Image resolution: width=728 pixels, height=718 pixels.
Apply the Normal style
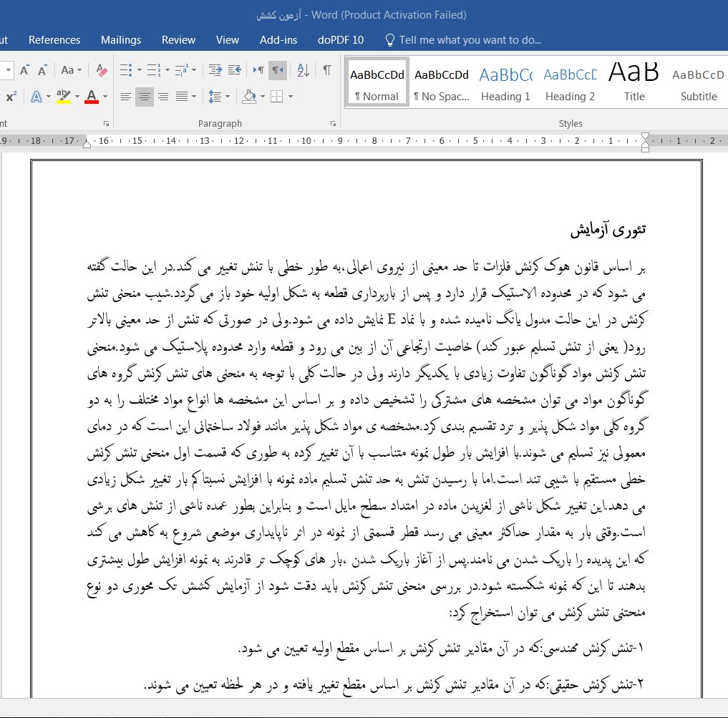(x=377, y=82)
